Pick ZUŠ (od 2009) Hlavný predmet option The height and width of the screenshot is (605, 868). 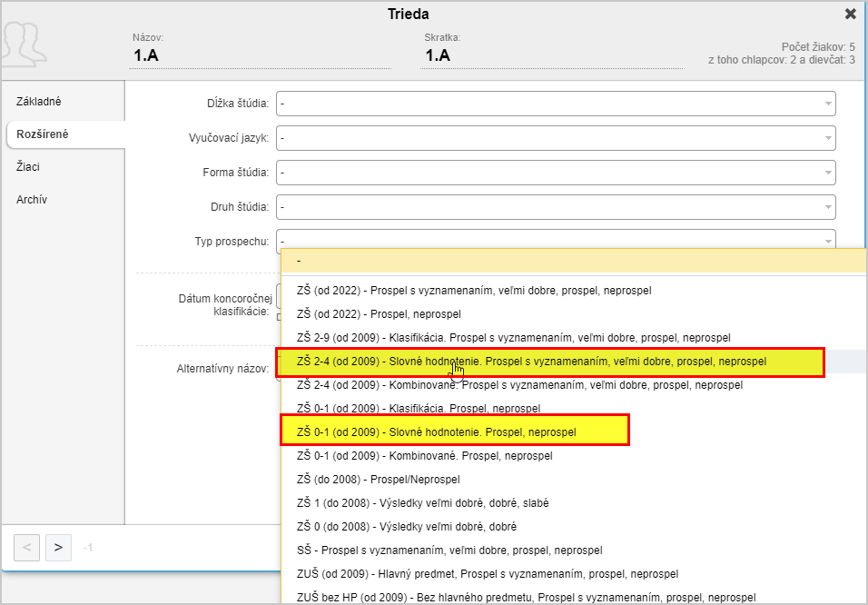click(x=574, y=574)
